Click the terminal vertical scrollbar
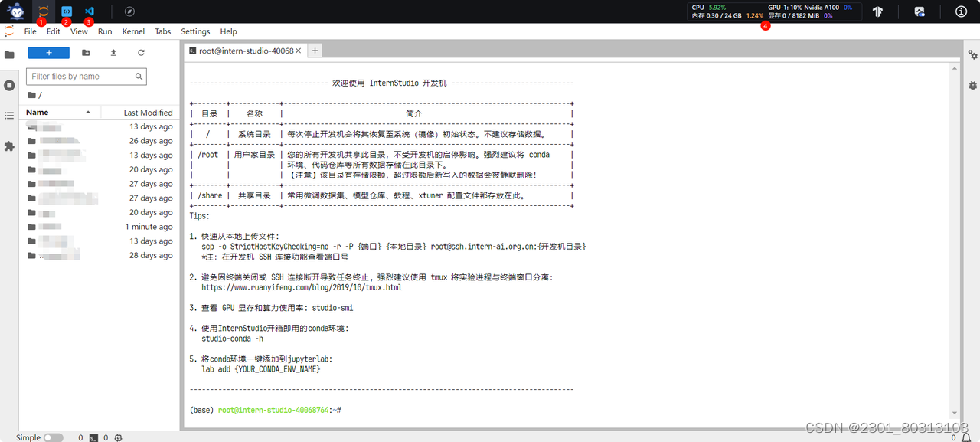980x442 pixels. point(954,241)
